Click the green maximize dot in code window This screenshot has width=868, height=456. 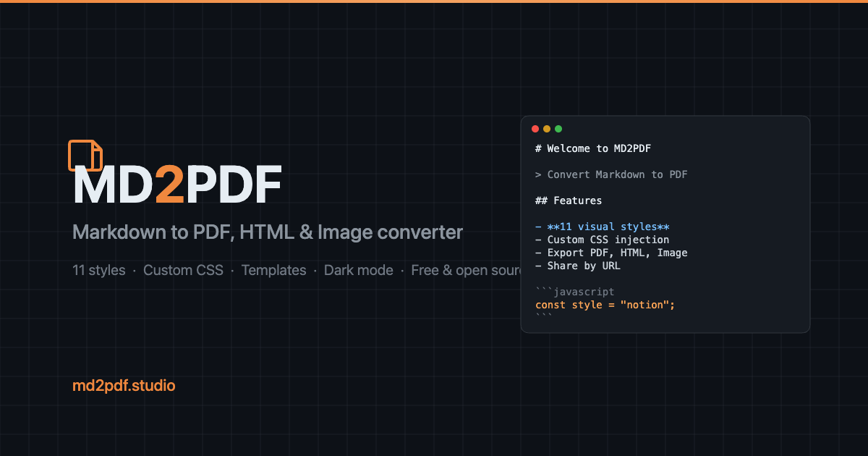(x=558, y=129)
